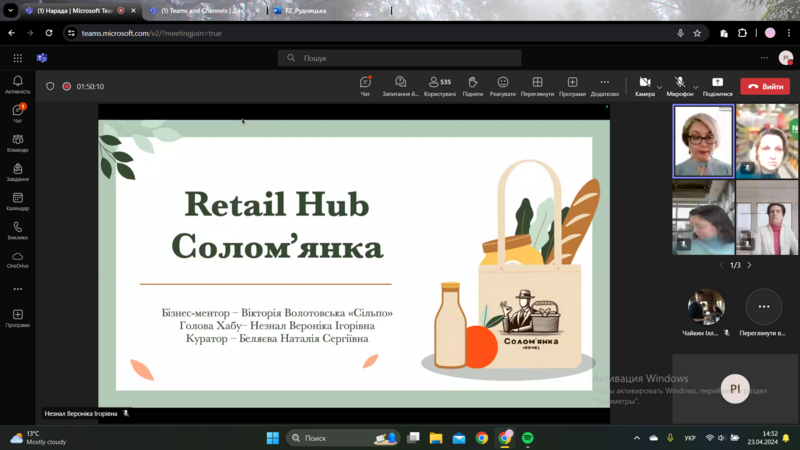Open Activity feed in Teams sidebar
Image resolution: width=800 pixels, height=450 pixels.
(x=17, y=85)
